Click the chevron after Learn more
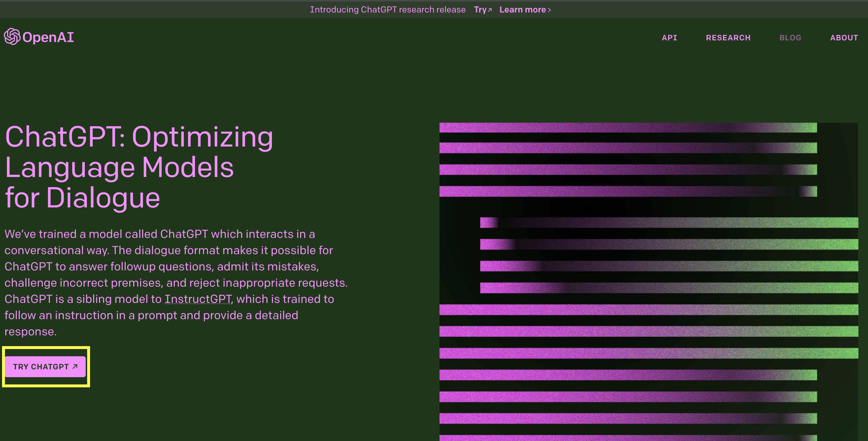This screenshot has height=441, width=868. 550,10
